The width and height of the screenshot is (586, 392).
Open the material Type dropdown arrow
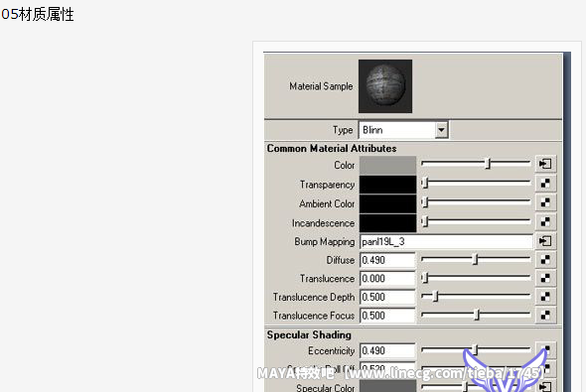pos(441,130)
